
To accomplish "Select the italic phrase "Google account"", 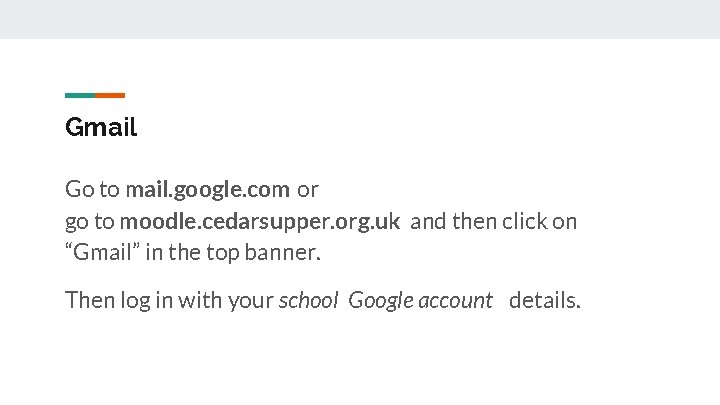I will coord(420,300).
